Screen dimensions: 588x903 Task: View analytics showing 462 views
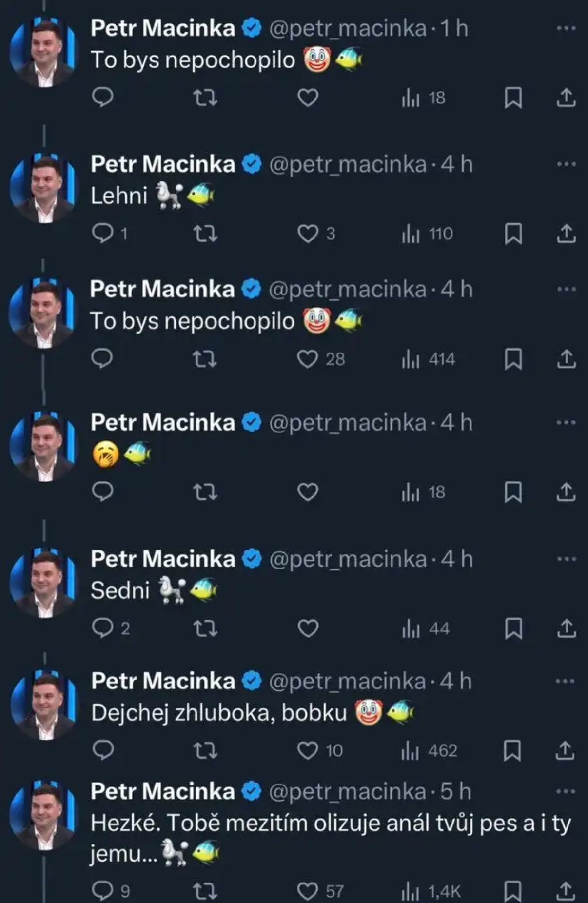coord(429,751)
